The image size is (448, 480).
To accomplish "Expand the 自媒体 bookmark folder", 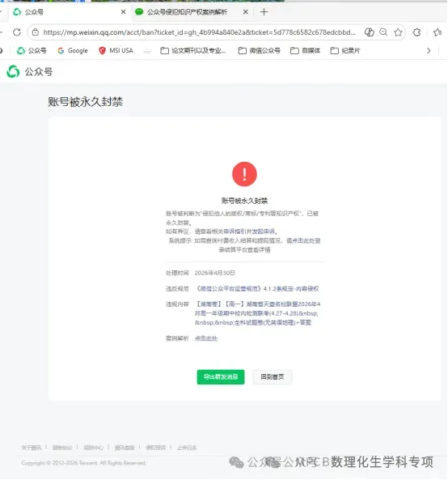I will pyautogui.click(x=305, y=50).
